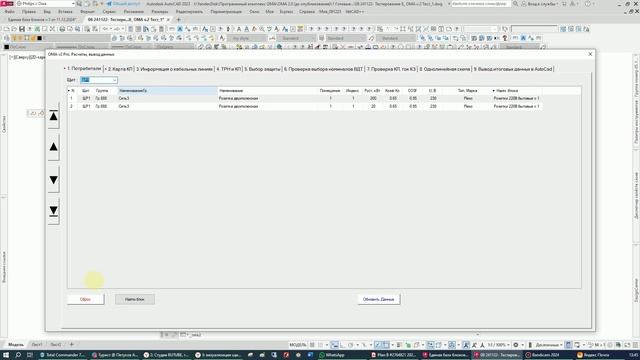Viewport: 640px width, 360px height.
Task: Open tab 5. Выбор защиты
Action: pos(262,69)
